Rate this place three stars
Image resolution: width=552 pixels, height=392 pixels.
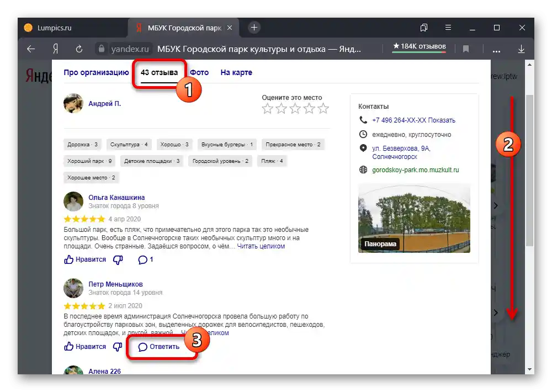pyautogui.click(x=295, y=108)
